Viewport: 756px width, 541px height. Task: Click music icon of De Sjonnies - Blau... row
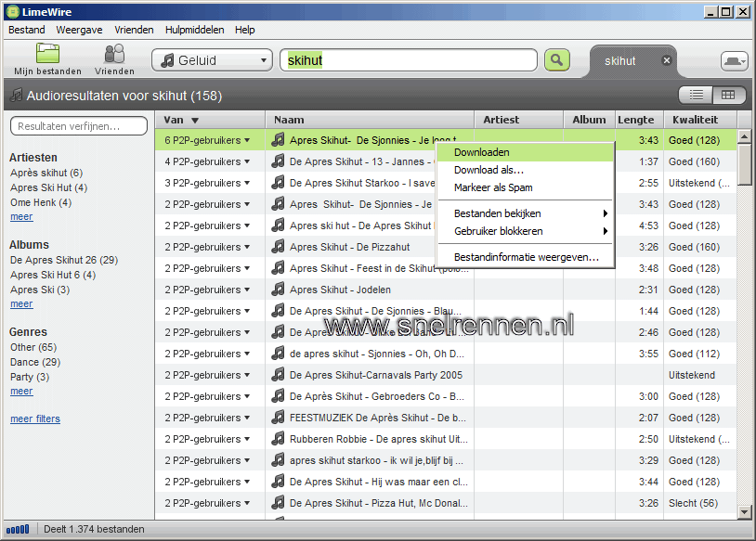point(278,311)
